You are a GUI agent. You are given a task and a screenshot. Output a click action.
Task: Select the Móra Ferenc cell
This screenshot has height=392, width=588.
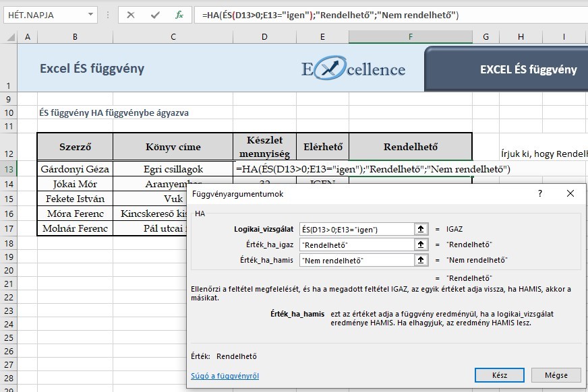tap(75, 214)
